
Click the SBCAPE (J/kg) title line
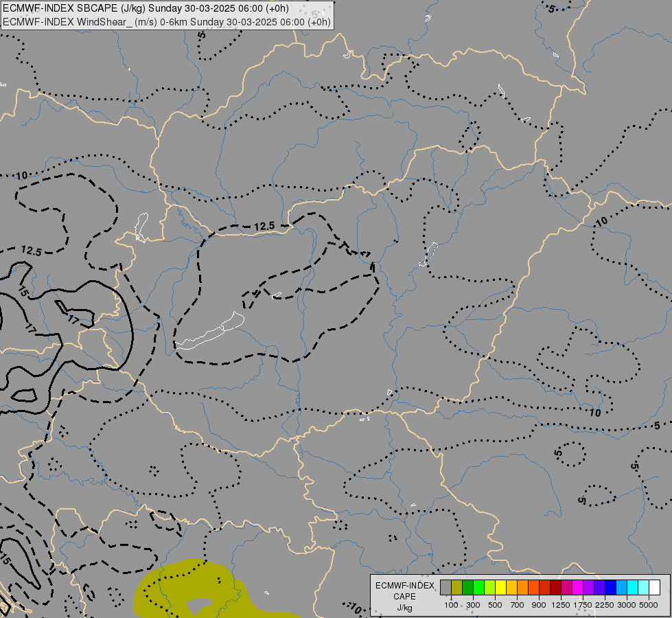tap(146, 8)
